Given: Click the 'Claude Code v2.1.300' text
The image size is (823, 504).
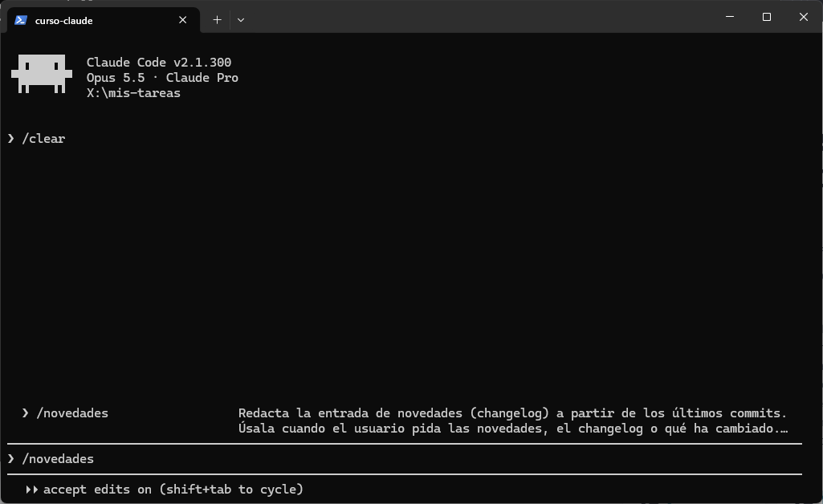Looking at the screenshot, I should pos(158,63).
